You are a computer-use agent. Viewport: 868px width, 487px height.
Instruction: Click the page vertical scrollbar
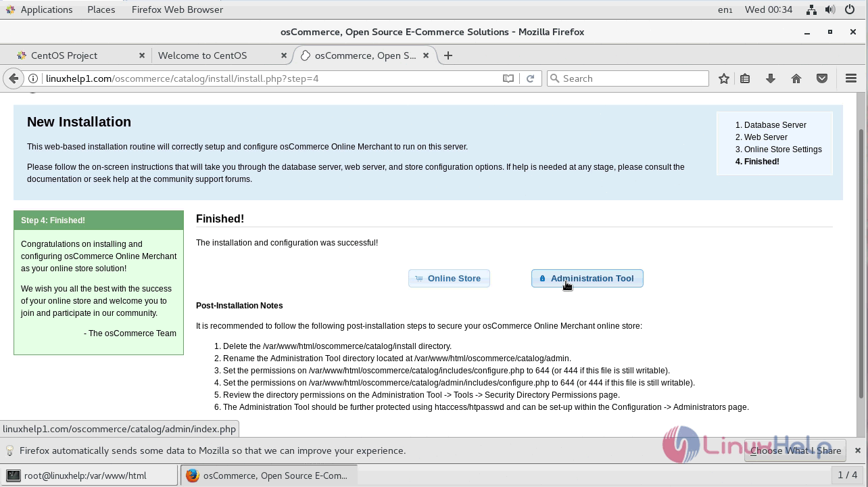861,264
